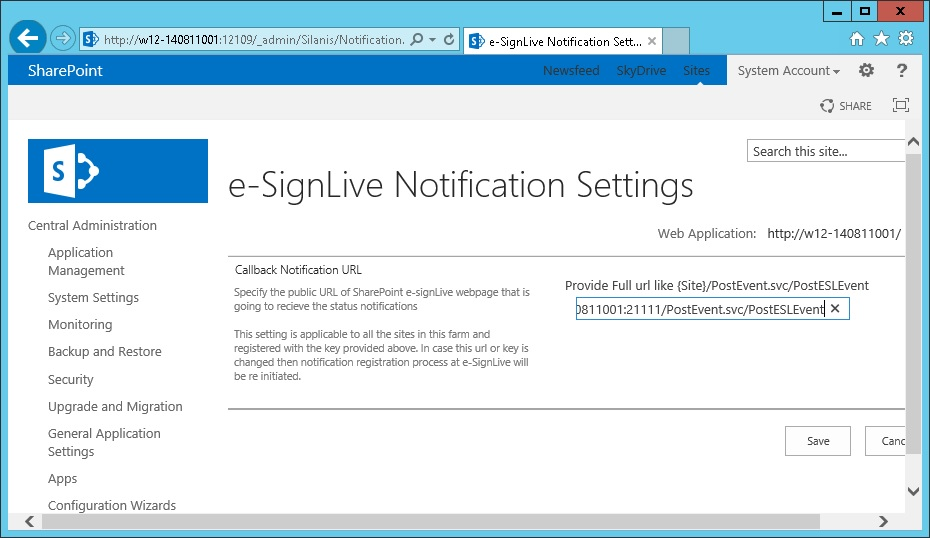The width and height of the screenshot is (930, 538).
Task: Open the address bar search dropdown arrow
Action: point(432,40)
